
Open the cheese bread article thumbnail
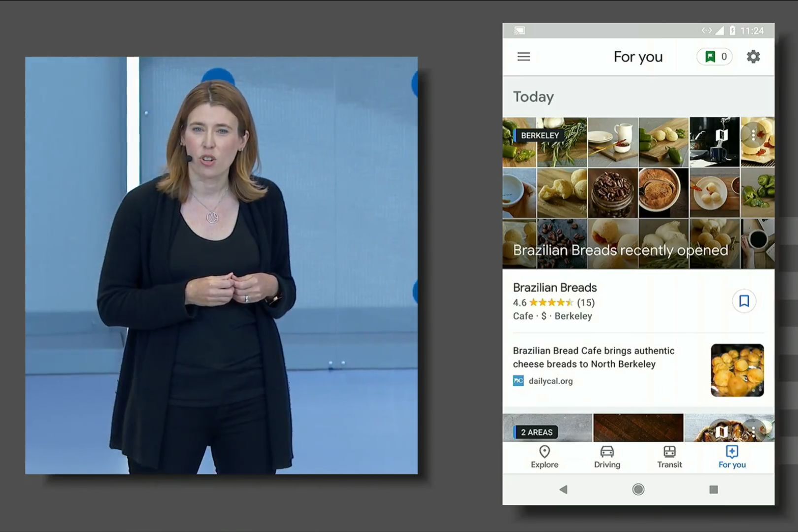click(x=737, y=370)
